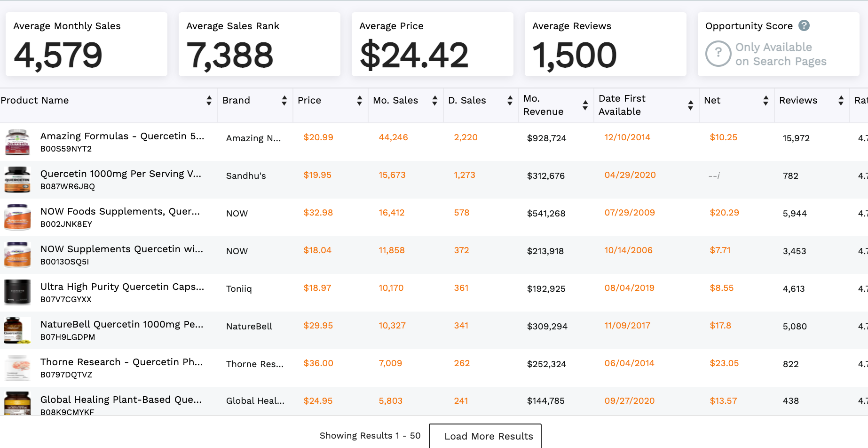868x448 pixels.
Task: Open NatureBell Quercetin 1000mg product link
Action: [x=122, y=324]
